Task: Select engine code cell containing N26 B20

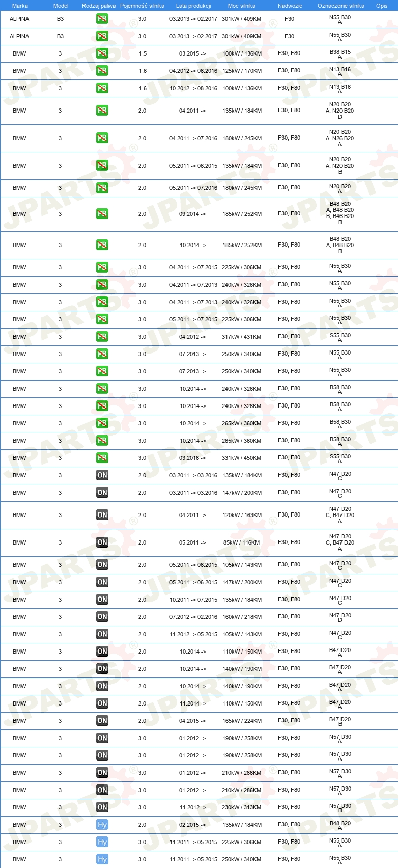Action: click(340, 138)
